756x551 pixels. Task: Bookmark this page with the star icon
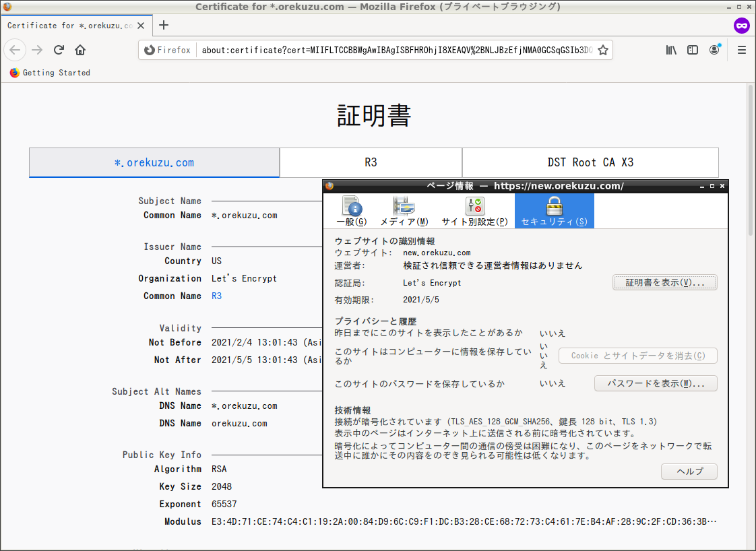[602, 50]
